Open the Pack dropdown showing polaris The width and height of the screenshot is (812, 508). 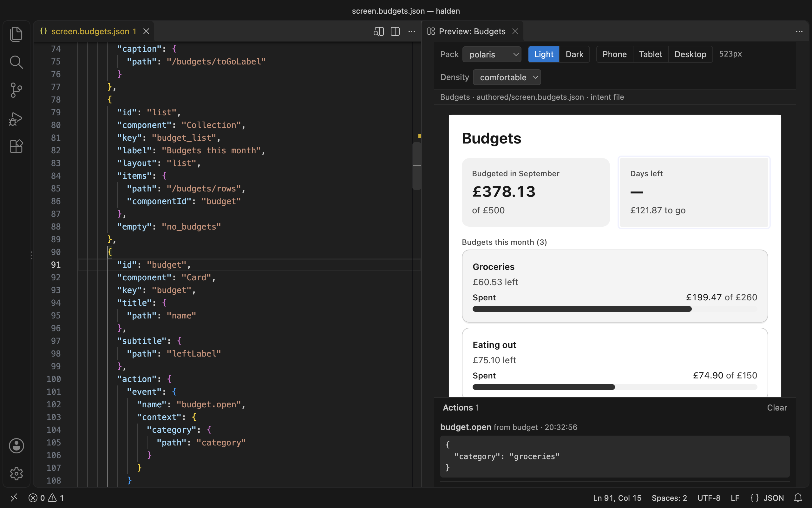[492, 54]
